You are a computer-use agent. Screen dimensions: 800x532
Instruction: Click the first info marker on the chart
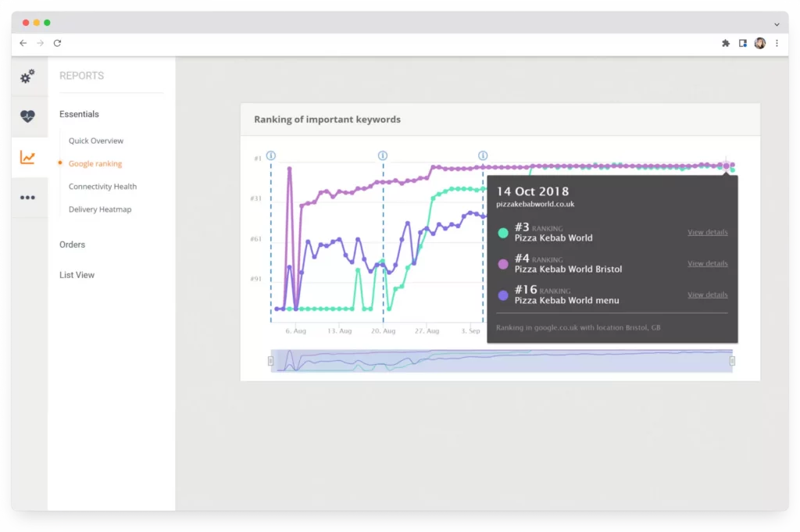coord(271,155)
